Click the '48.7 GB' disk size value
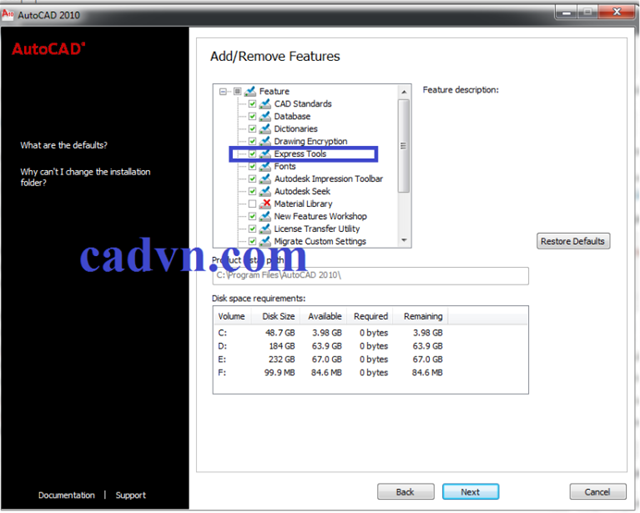 point(280,333)
